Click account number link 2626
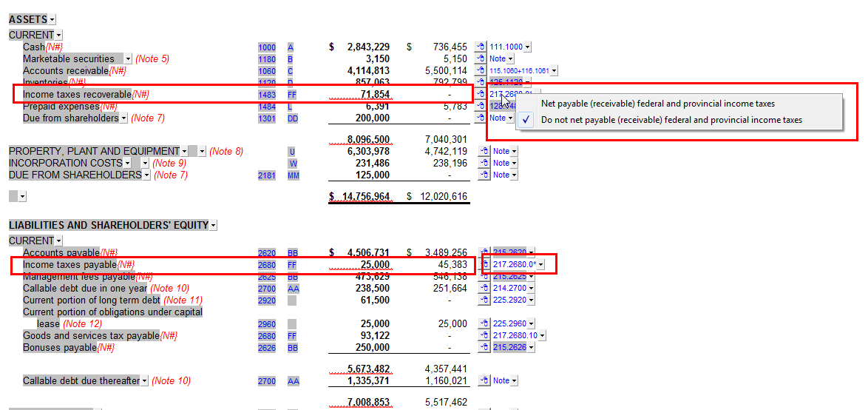The image size is (868, 410). pyautogui.click(x=267, y=347)
